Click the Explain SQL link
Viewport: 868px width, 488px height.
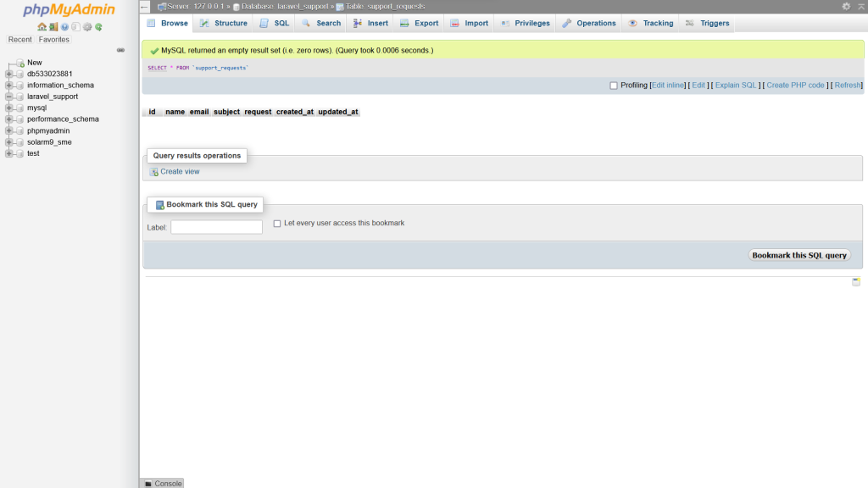pyautogui.click(x=735, y=86)
